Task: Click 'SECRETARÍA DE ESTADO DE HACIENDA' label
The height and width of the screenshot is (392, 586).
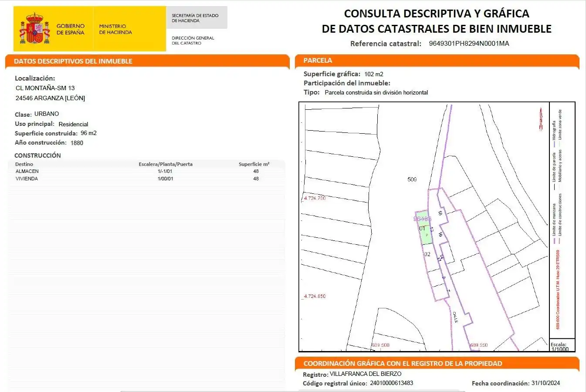Action: pyautogui.click(x=195, y=18)
